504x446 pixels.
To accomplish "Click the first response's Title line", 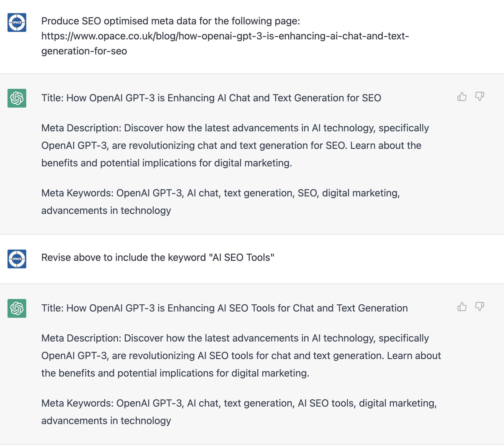I will [211, 98].
